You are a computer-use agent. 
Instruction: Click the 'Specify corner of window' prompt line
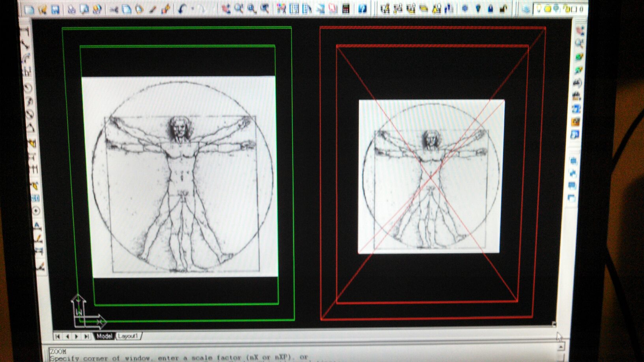(179, 358)
